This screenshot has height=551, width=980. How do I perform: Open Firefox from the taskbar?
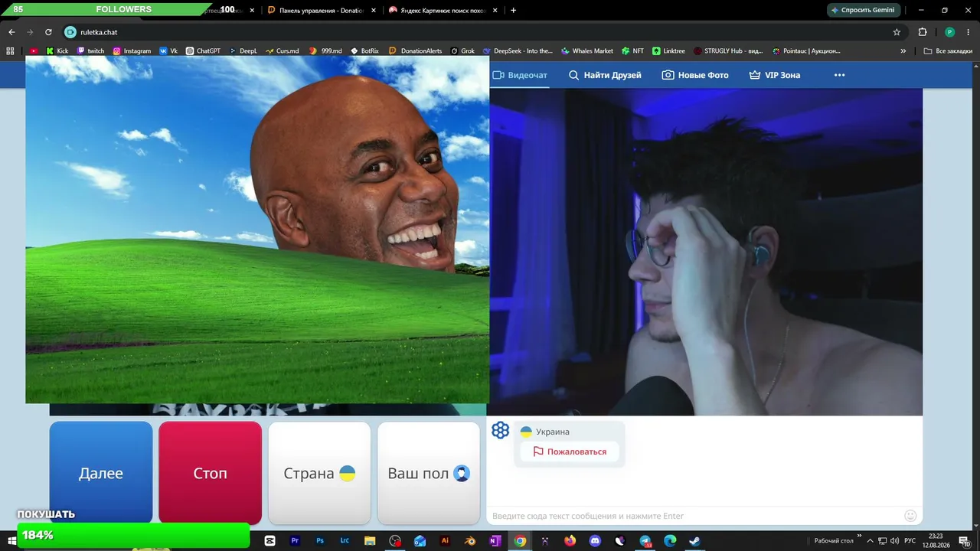pyautogui.click(x=570, y=541)
